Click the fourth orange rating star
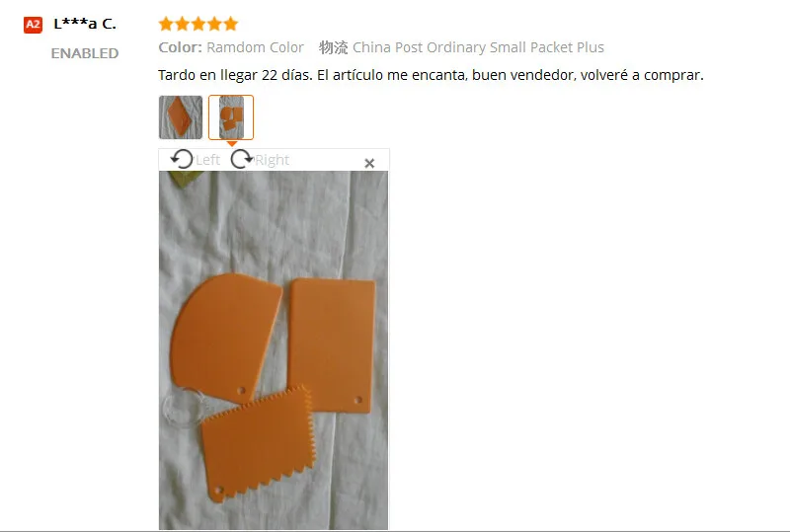This screenshot has height=532, width=790. pos(214,24)
